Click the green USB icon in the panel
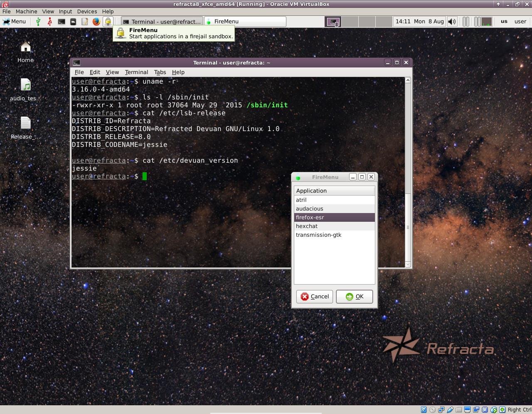This screenshot has width=532, height=414. coord(38,22)
